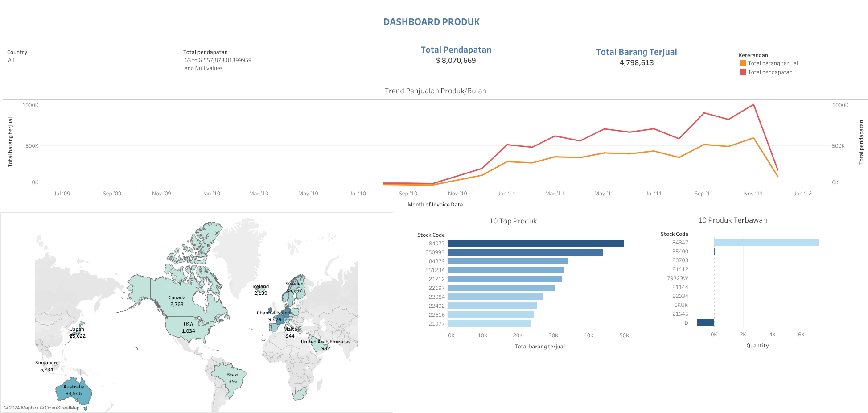Click the Japan label showing 25,022

(x=78, y=333)
